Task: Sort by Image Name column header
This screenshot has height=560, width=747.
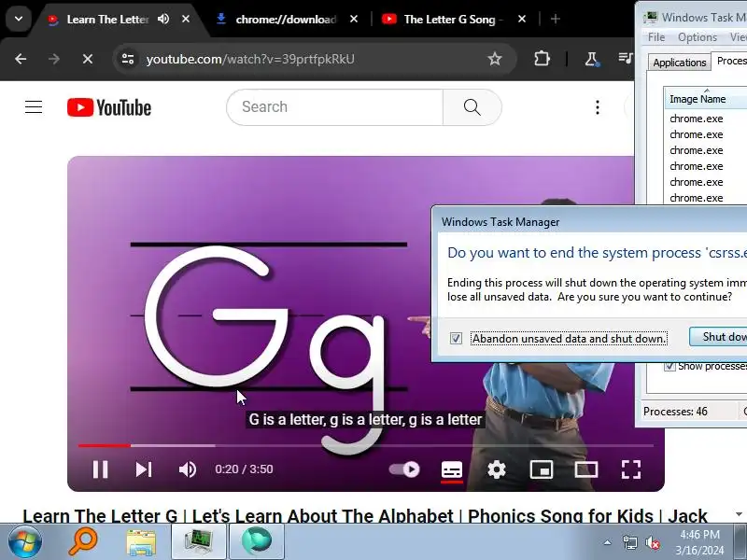Action: pos(706,99)
